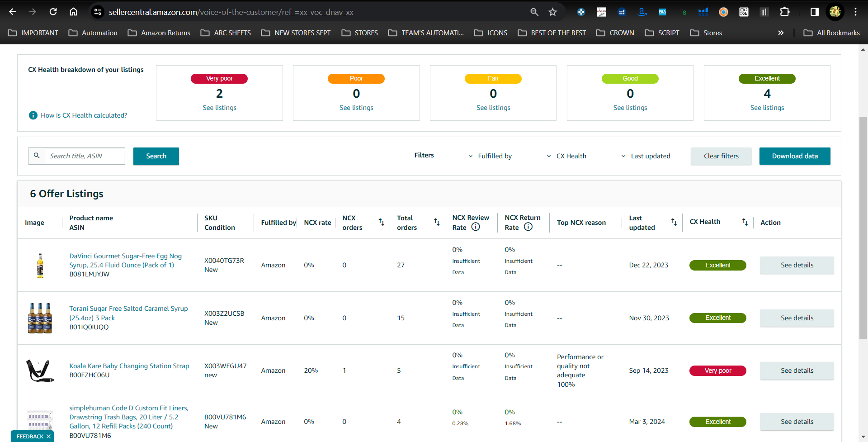Click the Search title, ASIN input field

[85, 156]
